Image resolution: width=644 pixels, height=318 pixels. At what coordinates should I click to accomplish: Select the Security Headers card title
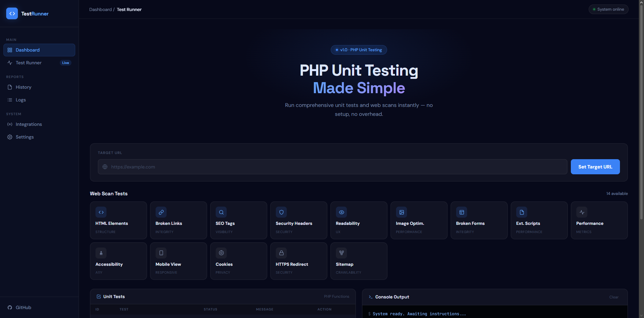(294, 223)
